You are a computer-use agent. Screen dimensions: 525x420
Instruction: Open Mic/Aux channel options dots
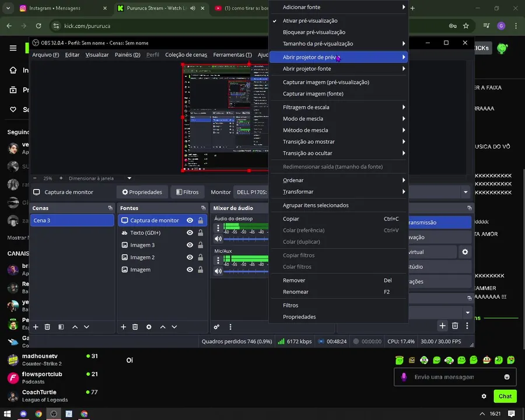pos(218,260)
